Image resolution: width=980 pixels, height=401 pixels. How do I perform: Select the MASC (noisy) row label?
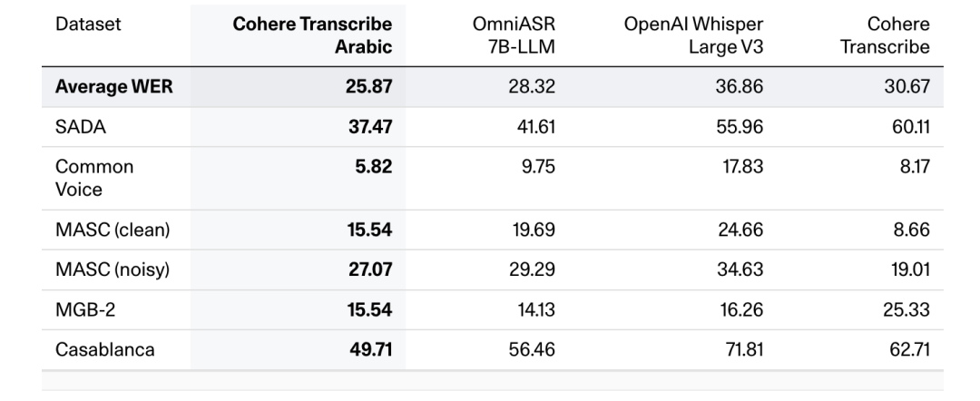(x=113, y=269)
